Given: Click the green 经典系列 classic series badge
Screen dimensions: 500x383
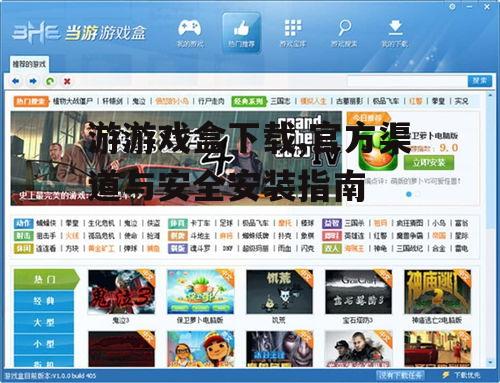Looking at the screenshot, I should [249, 101].
